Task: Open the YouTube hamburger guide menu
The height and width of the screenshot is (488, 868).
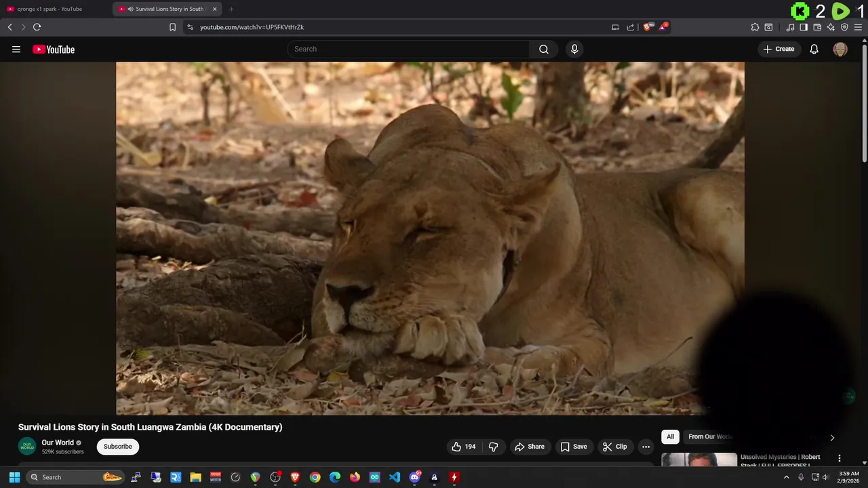Action: pyautogui.click(x=16, y=49)
